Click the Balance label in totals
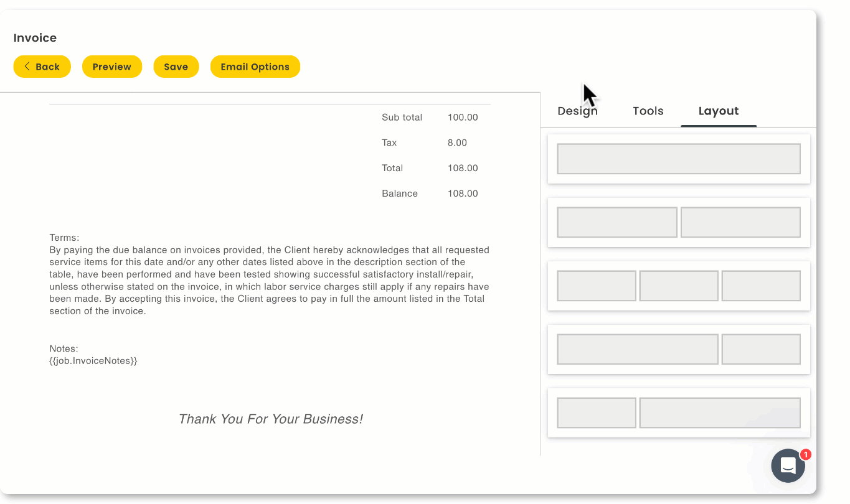This screenshot has height=504, width=850. click(399, 194)
